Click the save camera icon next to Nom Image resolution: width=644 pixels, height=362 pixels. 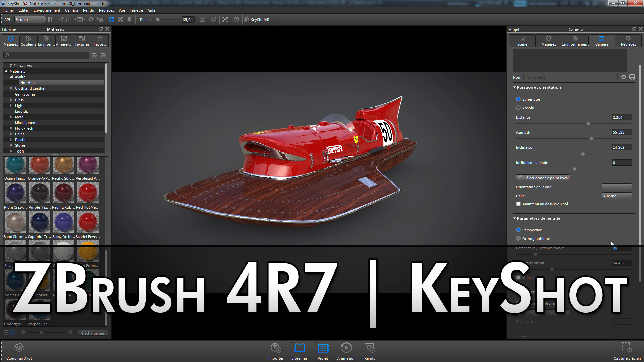[x=632, y=77]
